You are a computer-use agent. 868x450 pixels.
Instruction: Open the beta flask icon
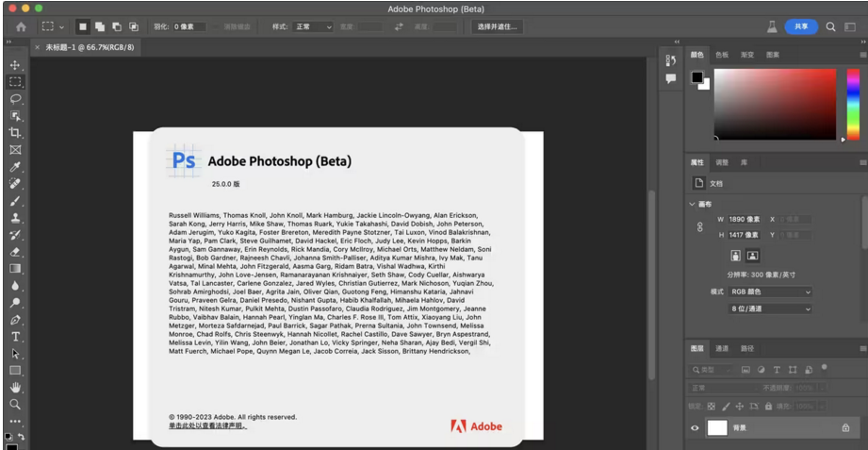pyautogui.click(x=772, y=26)
